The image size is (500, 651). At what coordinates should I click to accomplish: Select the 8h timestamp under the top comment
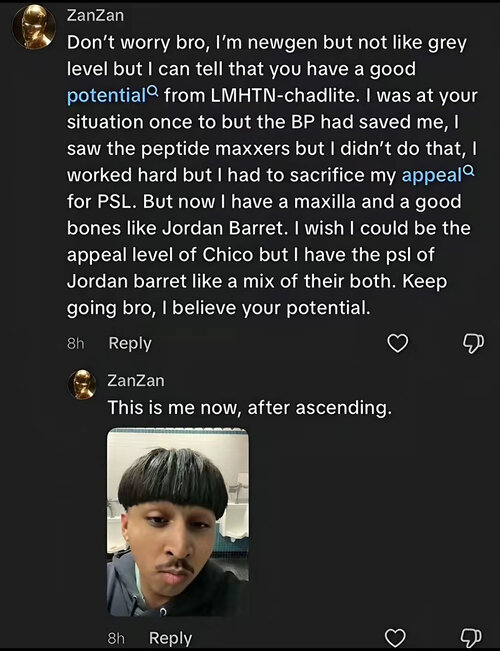76,344
